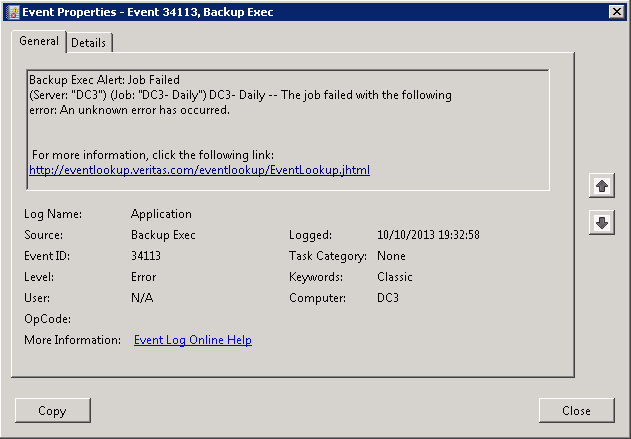Click the Keywords value 'Classic'
631x439 pixels.
coord(395,277)
